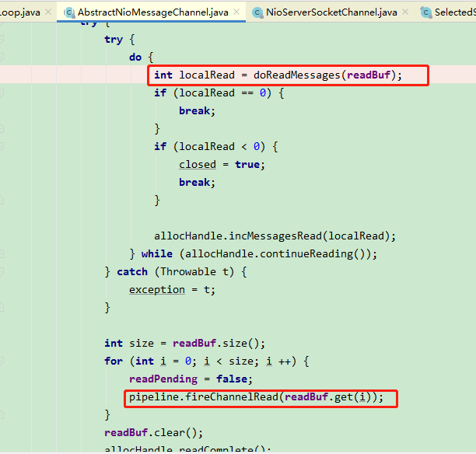This screenshot has height=454, width=476.
Task: Click 'localRead' in 'localRead < 0' condition
Action: (207, 147)
